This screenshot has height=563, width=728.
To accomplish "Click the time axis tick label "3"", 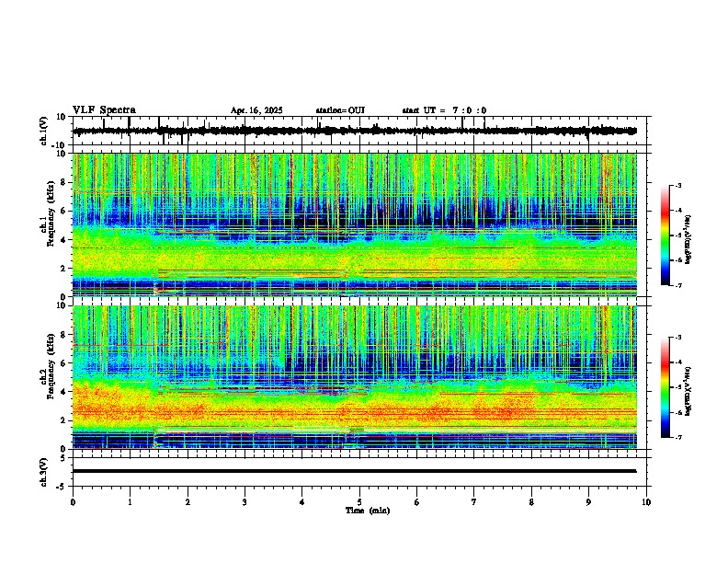I will [x=245, y=502].
